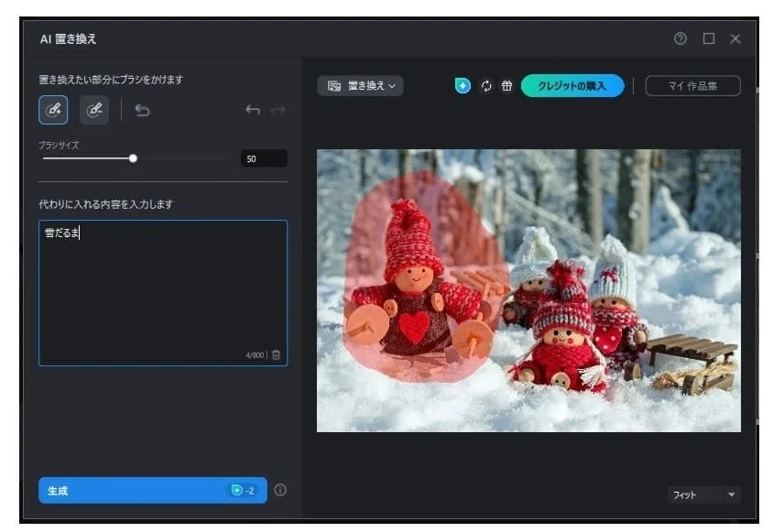This screenshot has height=532, width=773.
Task: Open the gift rewards icon
Action: point(506,85)
